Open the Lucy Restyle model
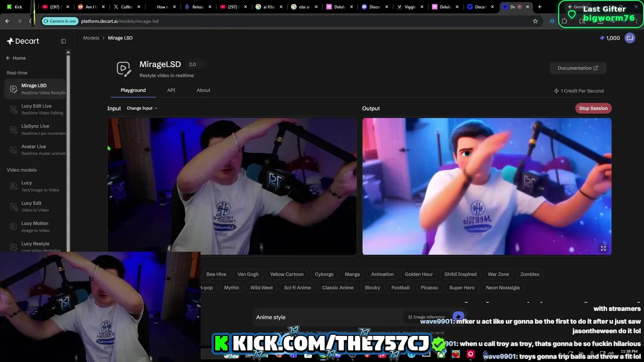The height and width of the screenshot is (362, 644). [x=35, y=246]
